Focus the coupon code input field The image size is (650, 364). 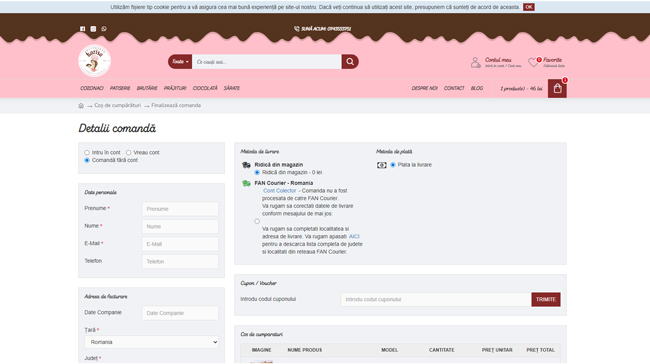click(x=436, y=299)
